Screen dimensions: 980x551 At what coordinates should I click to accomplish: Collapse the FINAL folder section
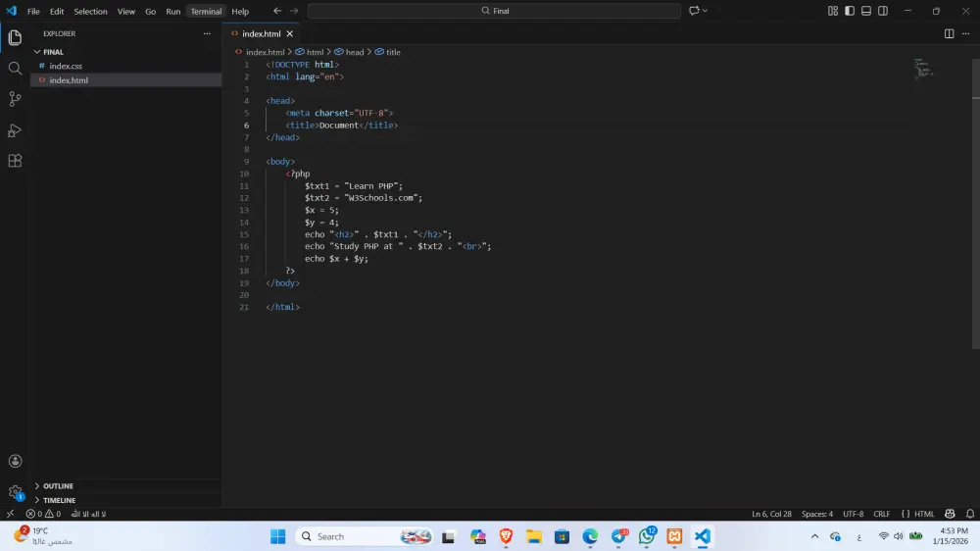tap(125, 52)
